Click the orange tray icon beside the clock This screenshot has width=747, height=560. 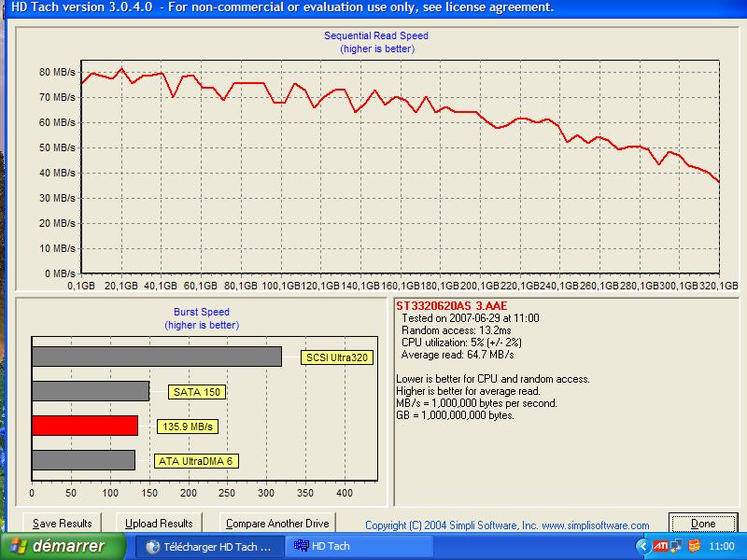[693, 546]
